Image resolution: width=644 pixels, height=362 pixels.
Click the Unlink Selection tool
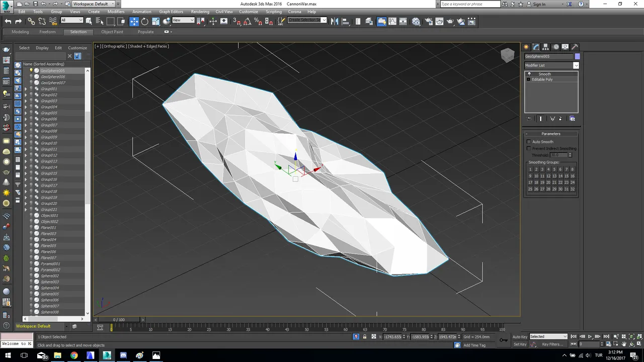pyautogui.click(x=42, y=21)
